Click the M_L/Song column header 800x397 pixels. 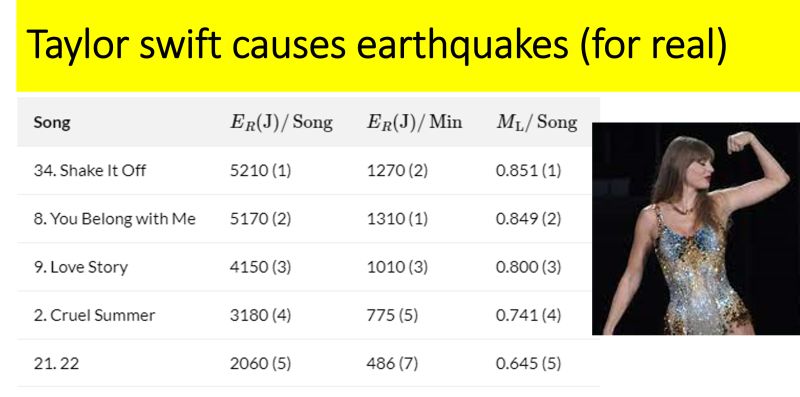[x=537, y=123]
